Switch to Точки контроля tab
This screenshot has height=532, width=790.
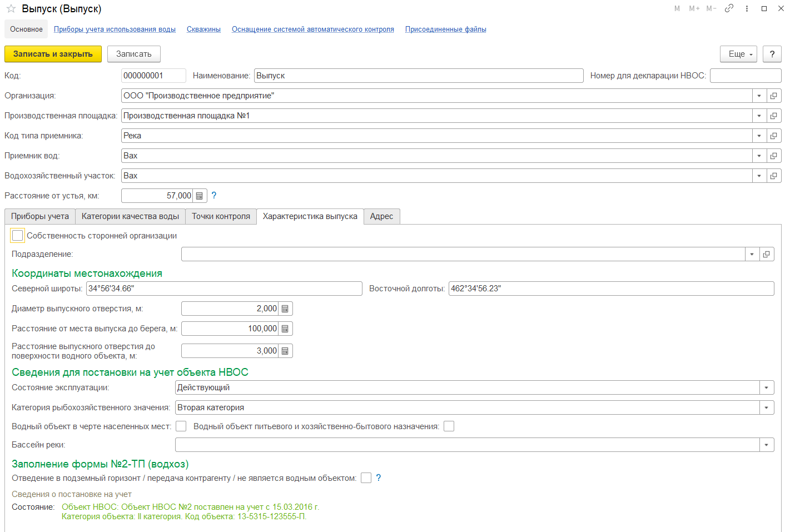[x=221, y=216]
